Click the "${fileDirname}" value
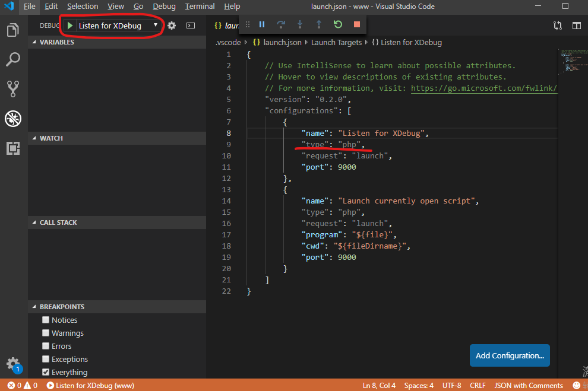This screenshot has width=588, height=391. click(370, 246)
